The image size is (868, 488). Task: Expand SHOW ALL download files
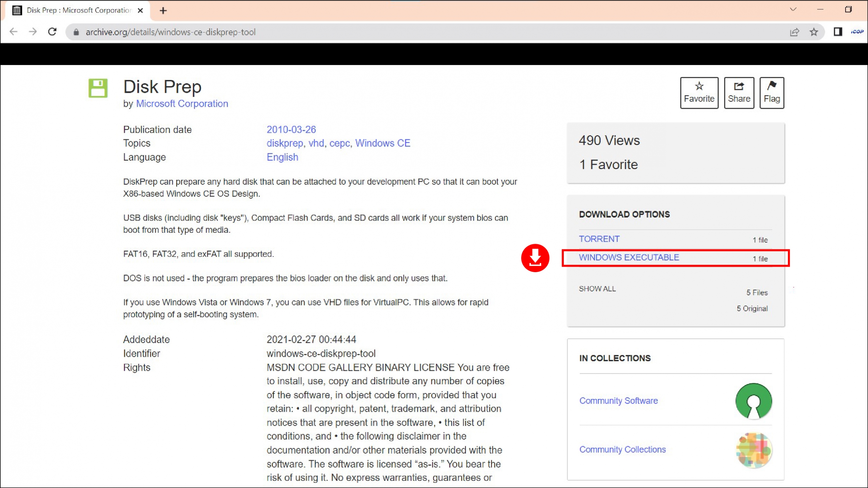tap(597, 289)
